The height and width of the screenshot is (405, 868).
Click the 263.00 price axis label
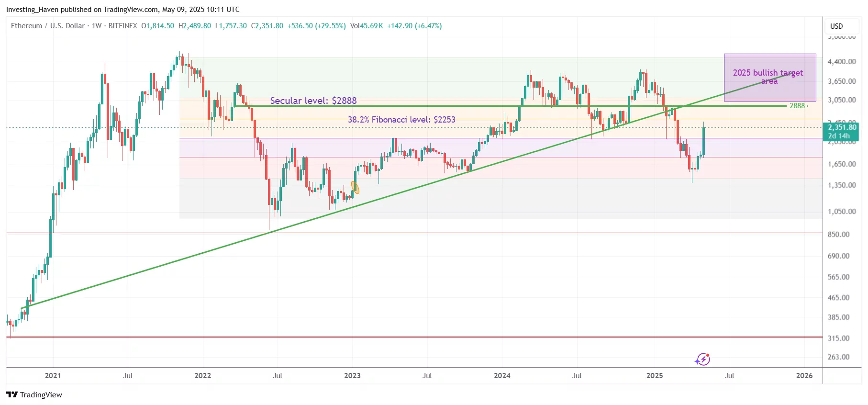tap(838, 357)
